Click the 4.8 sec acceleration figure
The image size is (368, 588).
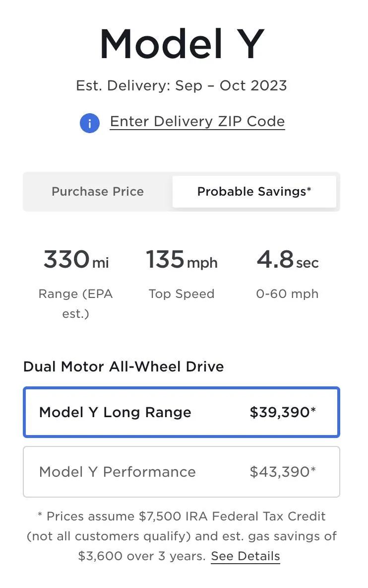coord(288,260)
